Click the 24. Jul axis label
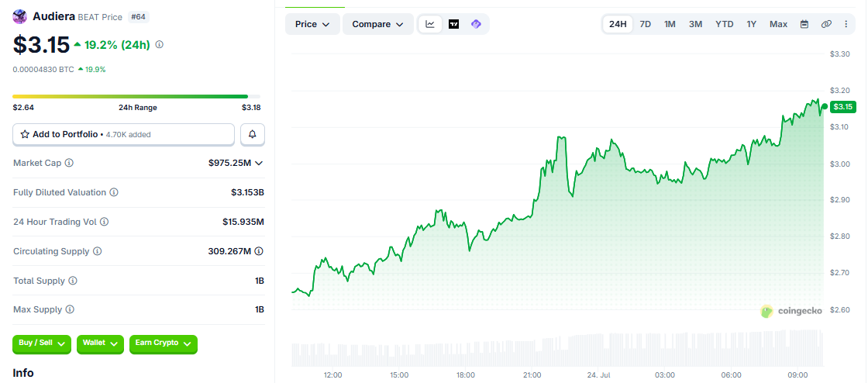 (598, 374)
